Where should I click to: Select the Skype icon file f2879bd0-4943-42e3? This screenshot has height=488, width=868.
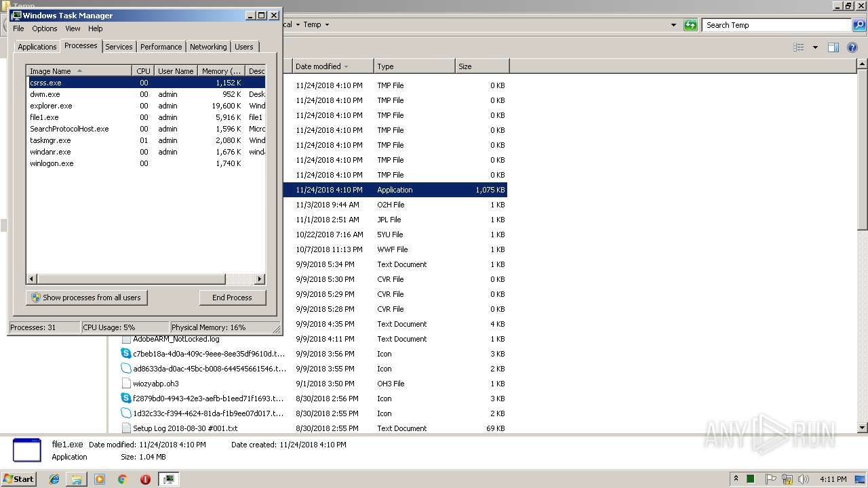pyautogui.click(x=126, y=399)
